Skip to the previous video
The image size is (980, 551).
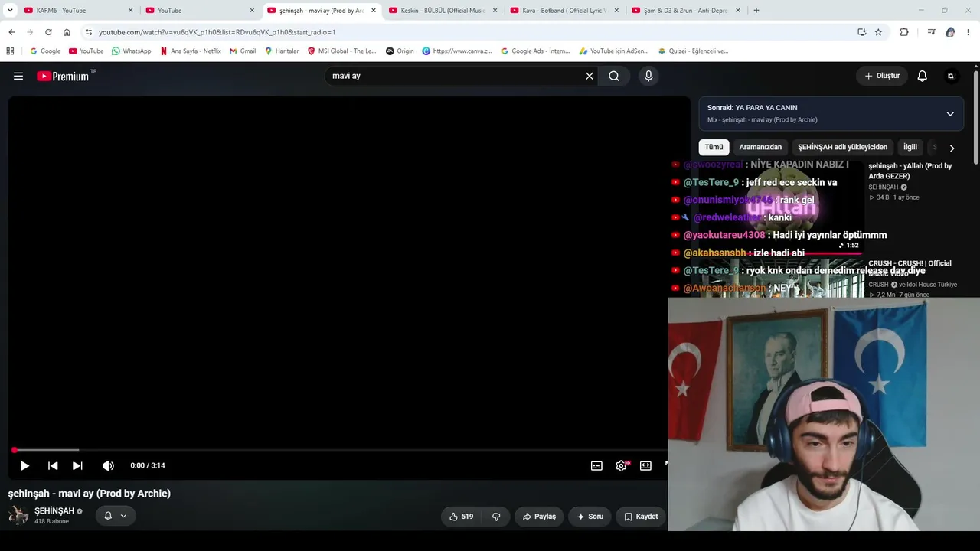pos(53,465)
